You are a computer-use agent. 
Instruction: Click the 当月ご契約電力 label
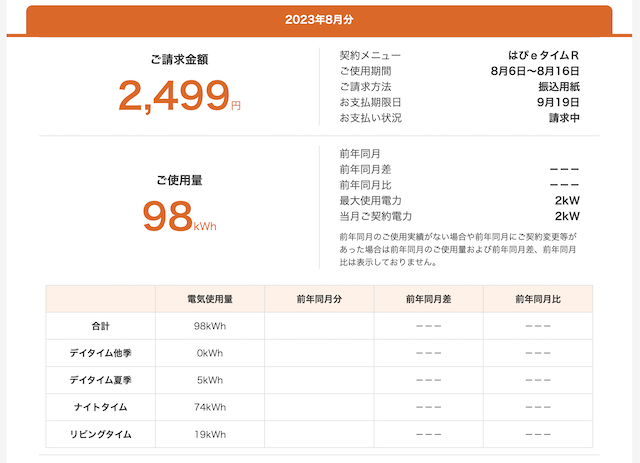click(x=376, y=216)
